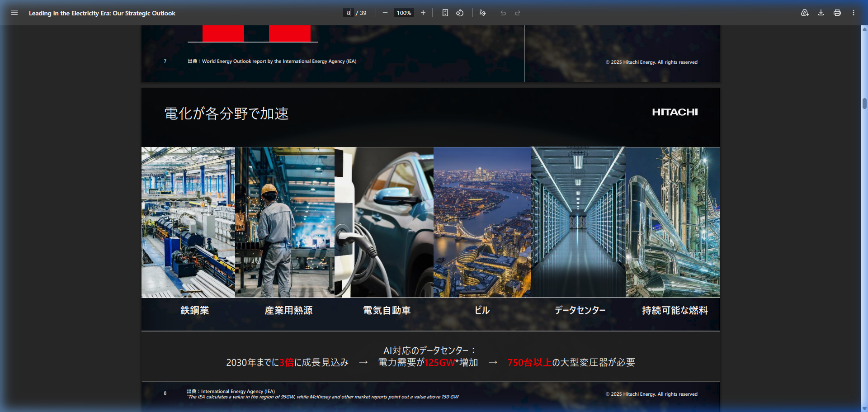The height and width of the screenshot is (412, 868).
Task: Print the document
Action: tap(837, 13)
